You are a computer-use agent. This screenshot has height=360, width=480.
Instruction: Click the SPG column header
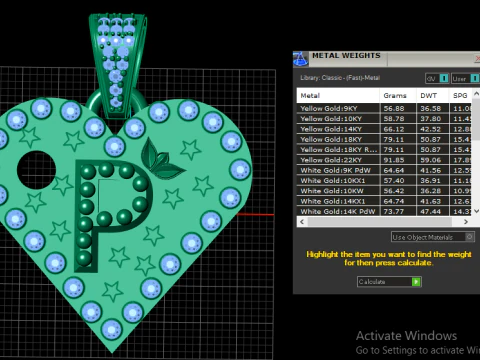point(460,96)
